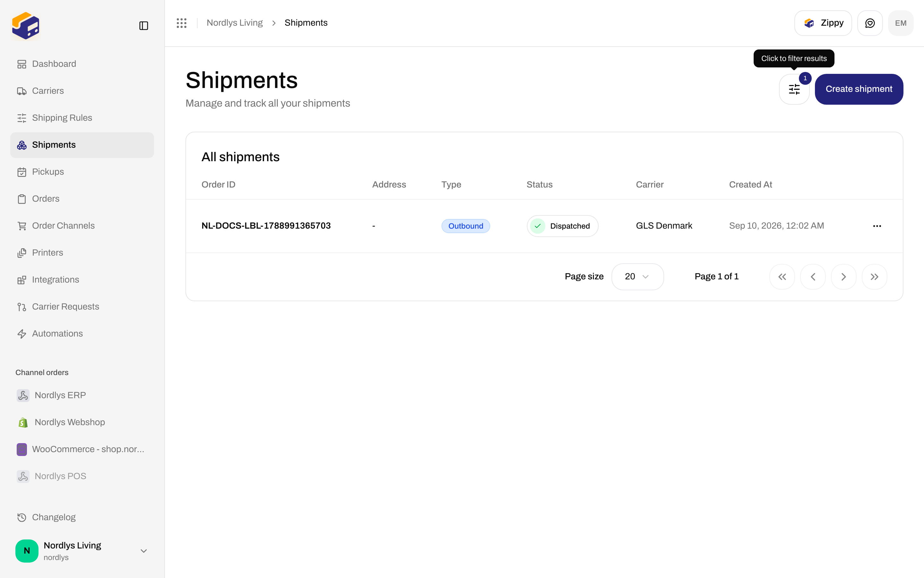
Task: Click the Order ID column header
Action: click(x=218, y=185)
